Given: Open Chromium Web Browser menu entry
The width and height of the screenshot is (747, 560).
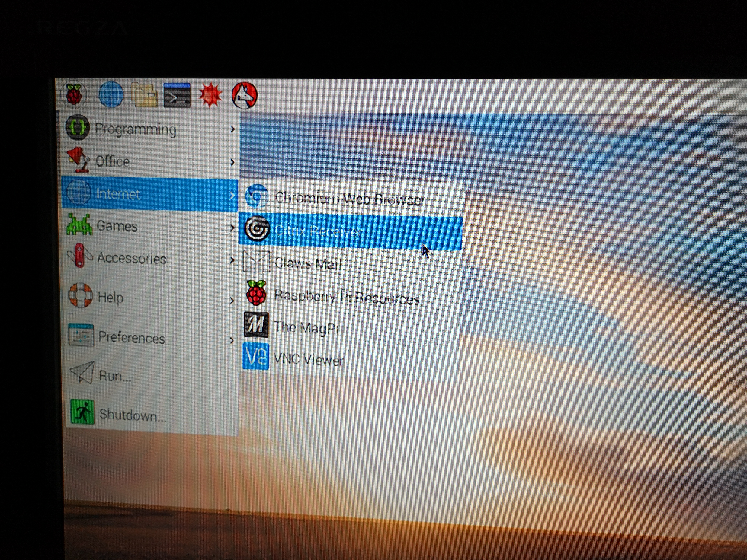Looking at the screenshot, I should (x=350, y=199).
